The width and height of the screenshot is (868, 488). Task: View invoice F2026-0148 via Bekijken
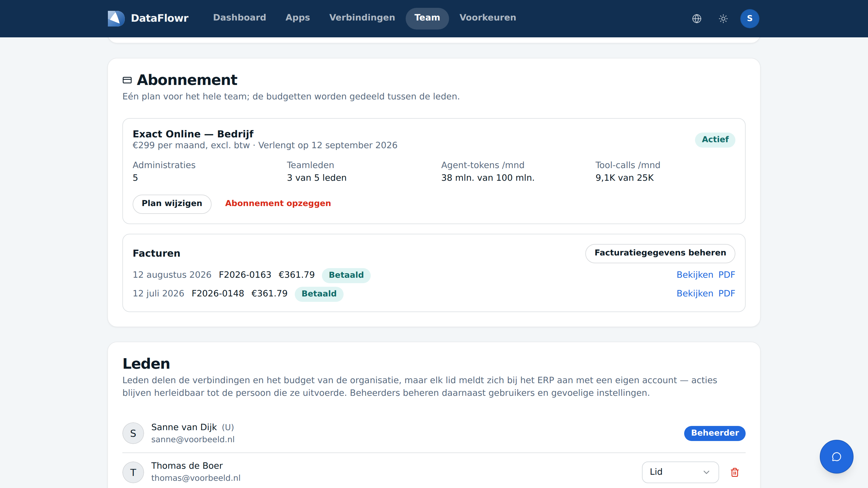click(695, 294)
